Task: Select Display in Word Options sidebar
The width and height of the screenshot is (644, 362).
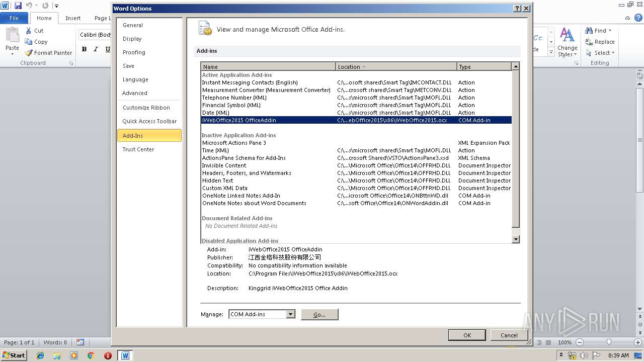Action: click(149, 39)
